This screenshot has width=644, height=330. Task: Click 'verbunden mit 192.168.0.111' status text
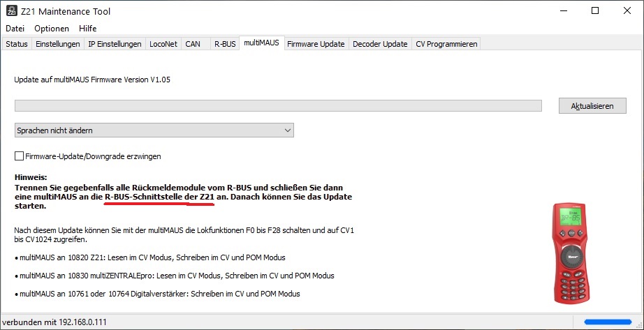click(54, 322)
